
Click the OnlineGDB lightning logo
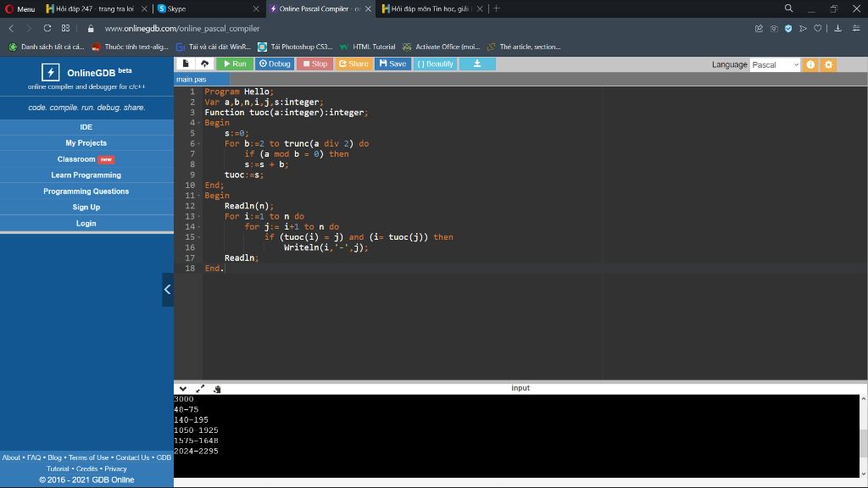click(x=50, y=72)
